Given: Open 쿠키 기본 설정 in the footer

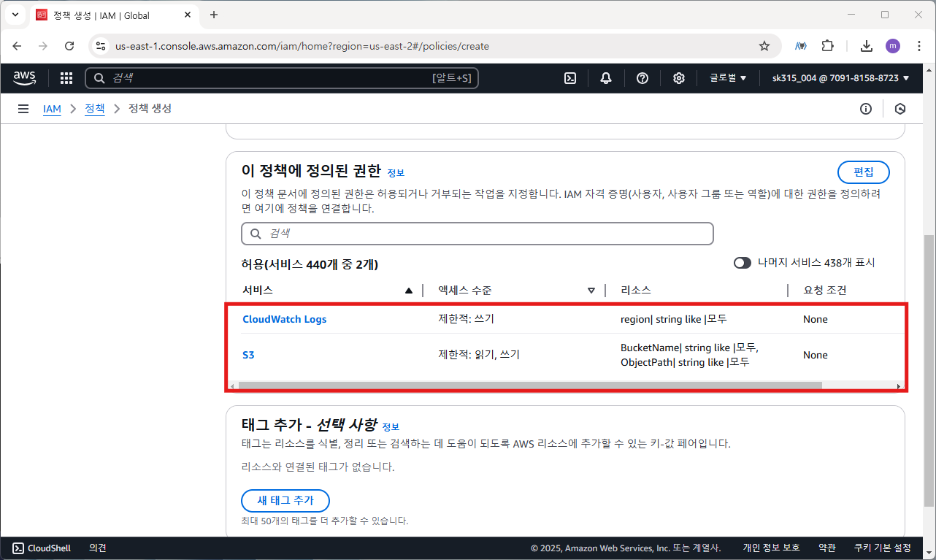Looking at the screenshot, I should tap(883, 548).
